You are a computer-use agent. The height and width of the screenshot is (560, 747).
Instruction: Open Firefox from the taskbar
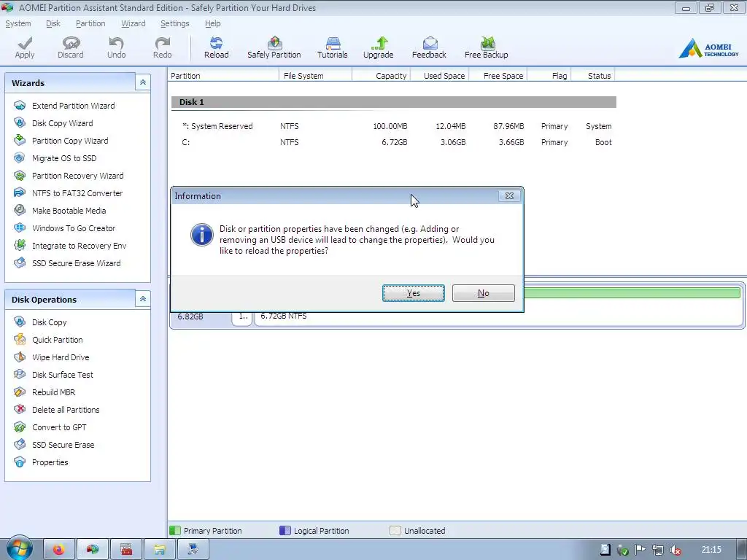(x=59, y=550)
